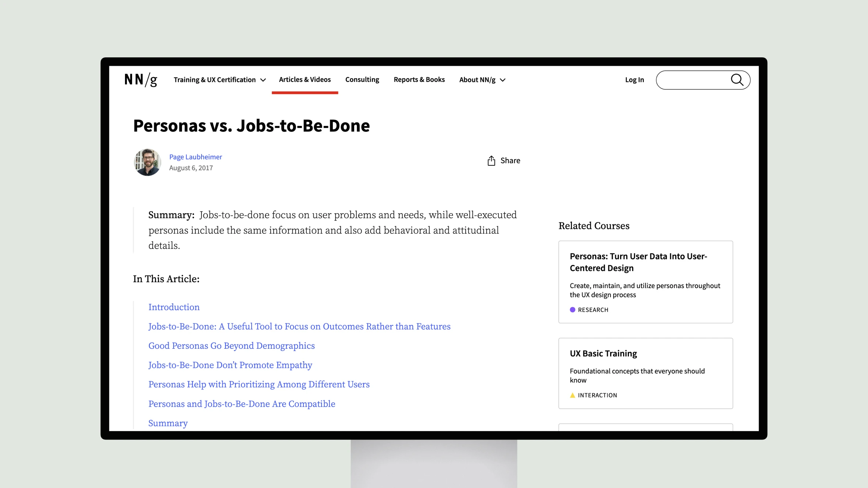Click Reports & Books menu item
Screen dimensions: 868x488
[x=419, y=79]
